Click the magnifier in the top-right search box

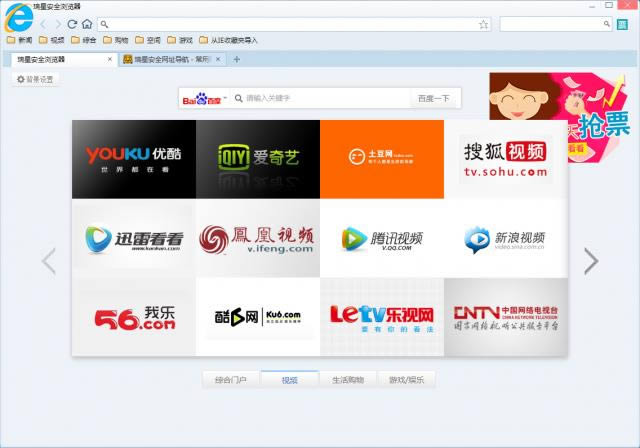point(607,24)
